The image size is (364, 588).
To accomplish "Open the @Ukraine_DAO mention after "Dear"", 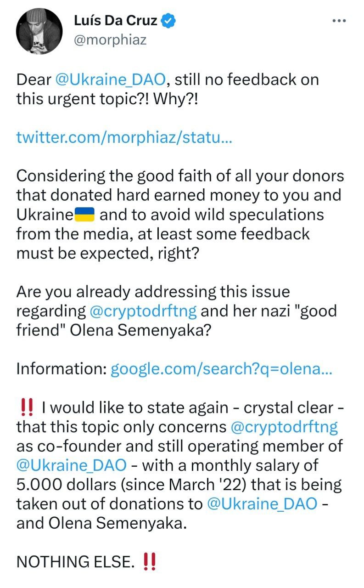I will point(110,79).
